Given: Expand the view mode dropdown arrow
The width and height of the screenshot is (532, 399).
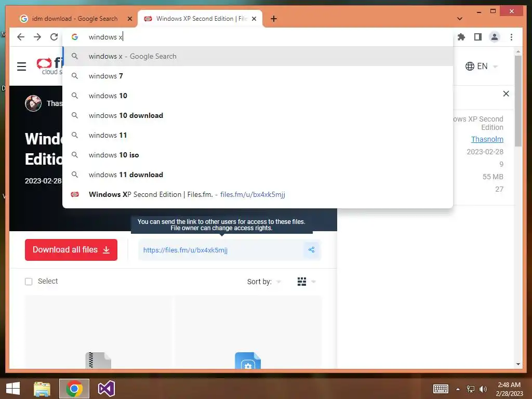Looking at the screenshot, I should pyautogui.click(x=313, y=282).
